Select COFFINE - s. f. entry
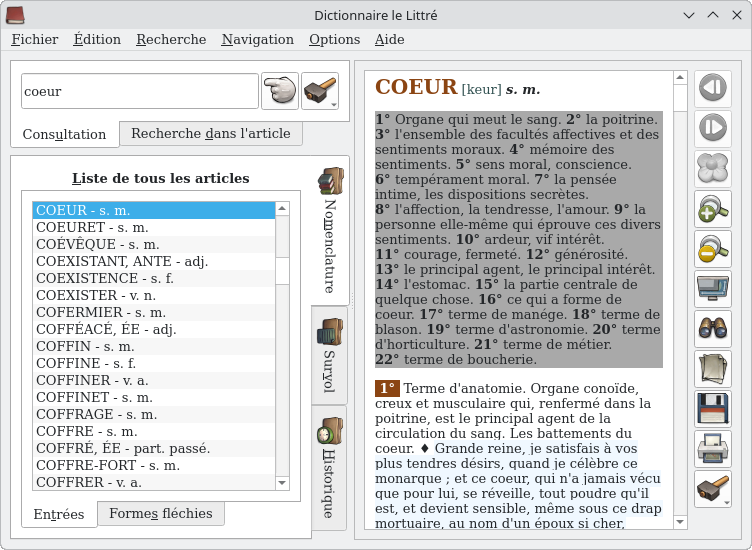Viewport: 752px width, 550px height. tap(154, 363)
